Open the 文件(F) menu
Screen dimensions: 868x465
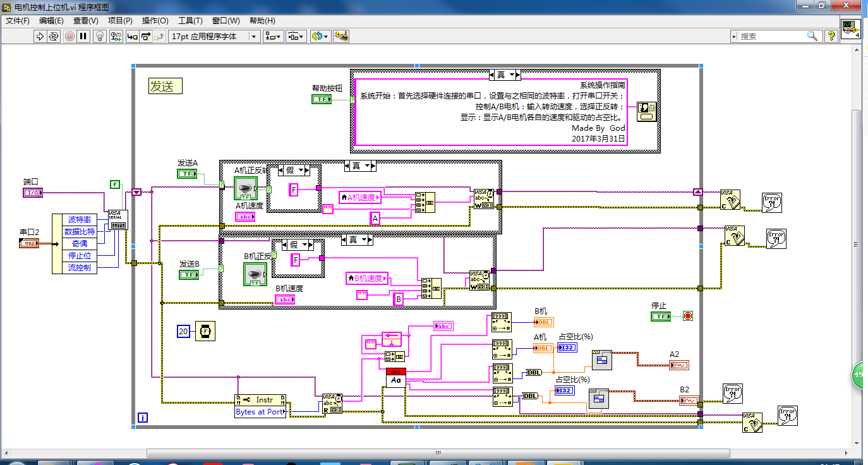(x=18, y=20)
